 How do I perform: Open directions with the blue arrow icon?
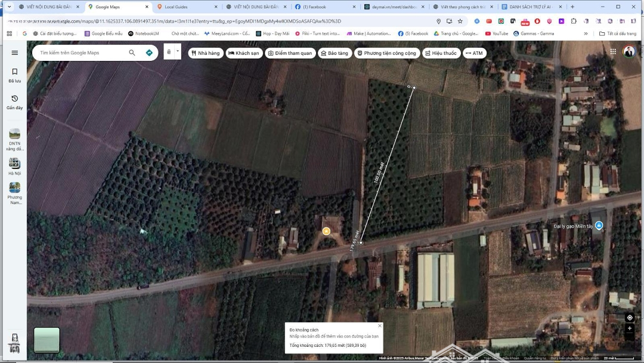(149, 53)
